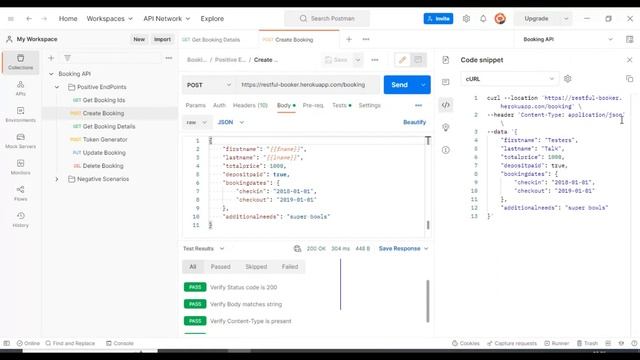Click the hamburger menu icon
Viewport: 640px width, 360px height.
click(x=11, y=19)
